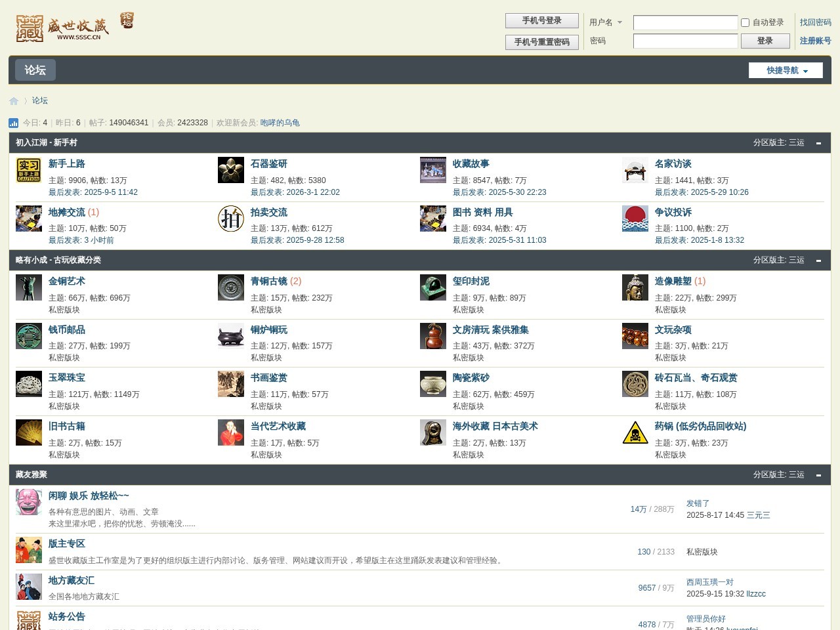Image resolution: width=840 pixels, height=630 pixels.
Task: Open the 注册账号 link
Action: tap(815, 41)
